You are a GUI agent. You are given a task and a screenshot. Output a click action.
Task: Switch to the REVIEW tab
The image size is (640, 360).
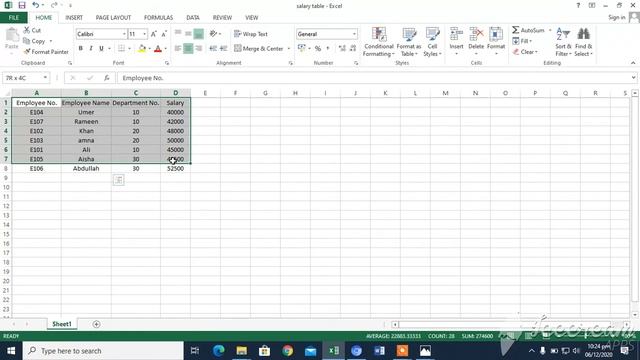pyautogui.click(x=222, y=18)
